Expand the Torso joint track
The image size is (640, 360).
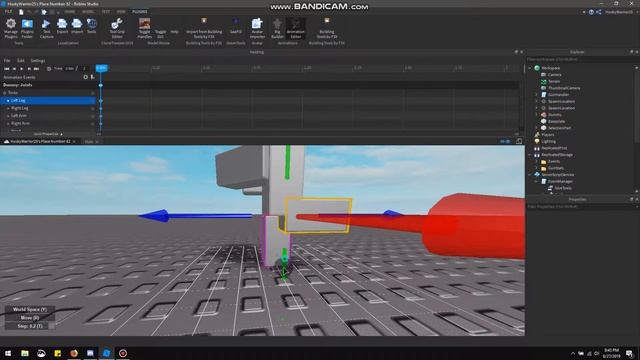pyautogui.click(x=5, y=93)
